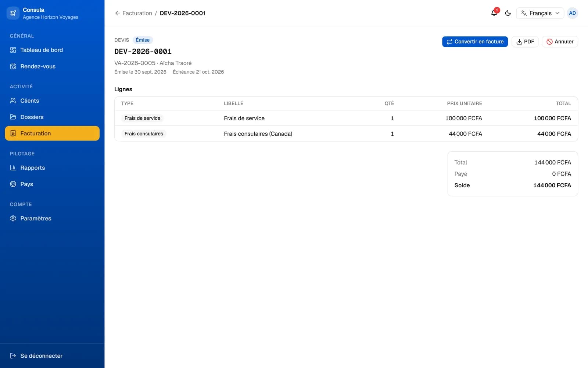
Task: Click the 100 000 FCFA unit price
Action: tap(463, 118)
